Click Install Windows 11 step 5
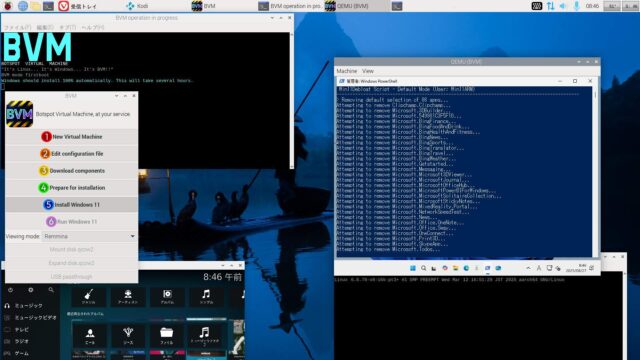 tap(71, 204)
